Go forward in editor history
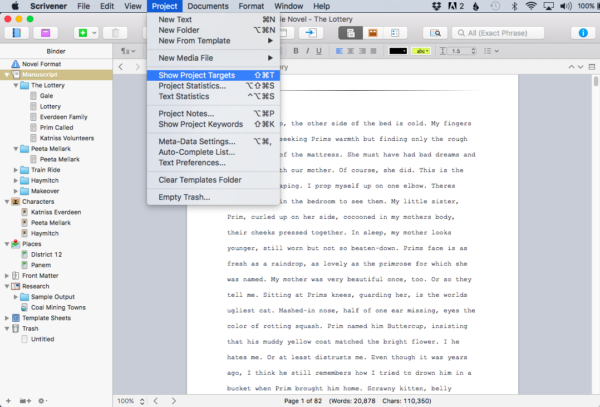Image resolution: width=600 pixels, height=407 pixels. [137, 67]
